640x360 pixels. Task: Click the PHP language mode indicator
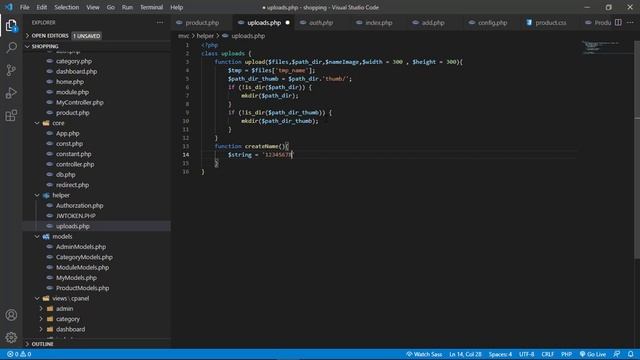pos(566,354)
